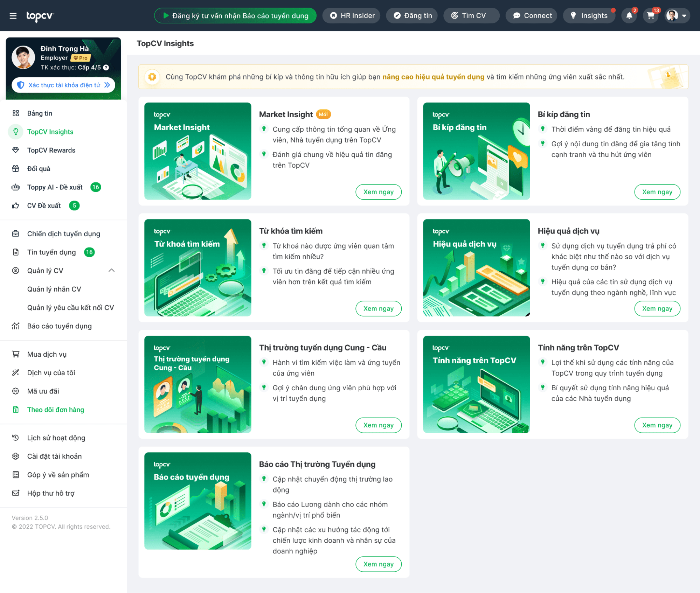Open the shopping cart icon
The image size is (700, 593).
(x=650, y=16)
